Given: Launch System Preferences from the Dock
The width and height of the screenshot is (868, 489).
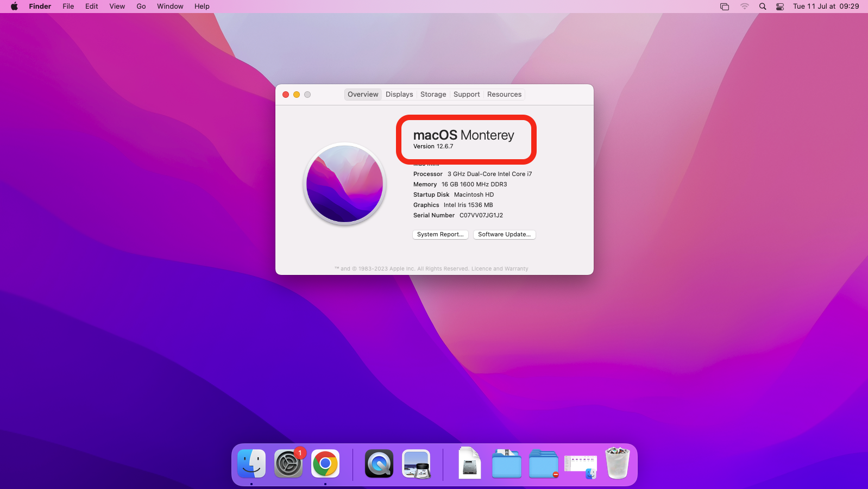Looking at the screenshot, I should [x=288, y=463].
